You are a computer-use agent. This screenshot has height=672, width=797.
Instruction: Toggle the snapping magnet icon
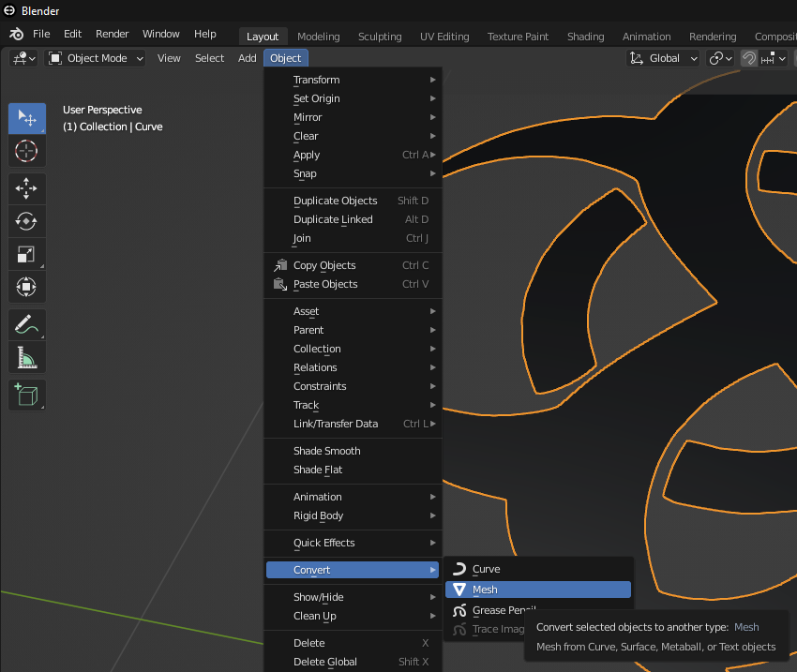coord(749,58)
